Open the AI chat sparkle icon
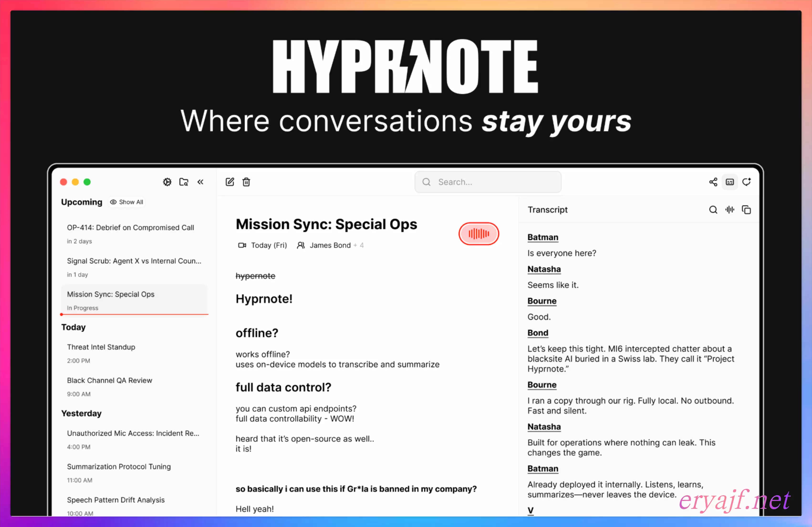The width and height of the screenshot is (812, 527). (x=746, y=182)
